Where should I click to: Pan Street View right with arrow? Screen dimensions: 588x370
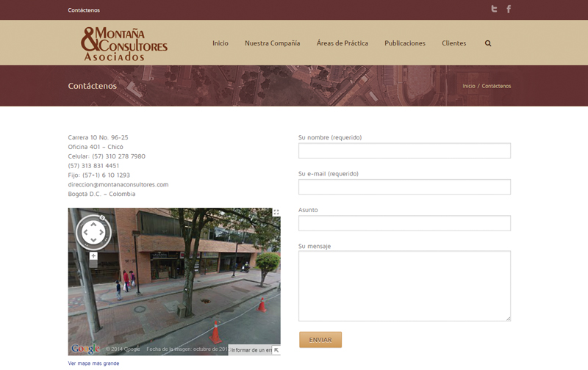103,233
